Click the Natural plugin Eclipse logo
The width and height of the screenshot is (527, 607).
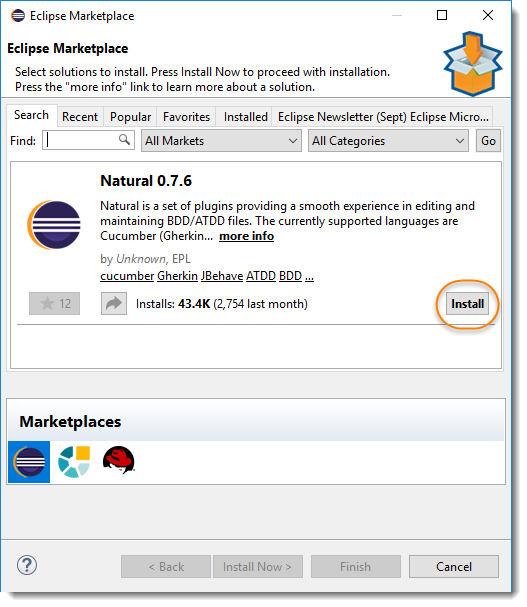point(54,225)
